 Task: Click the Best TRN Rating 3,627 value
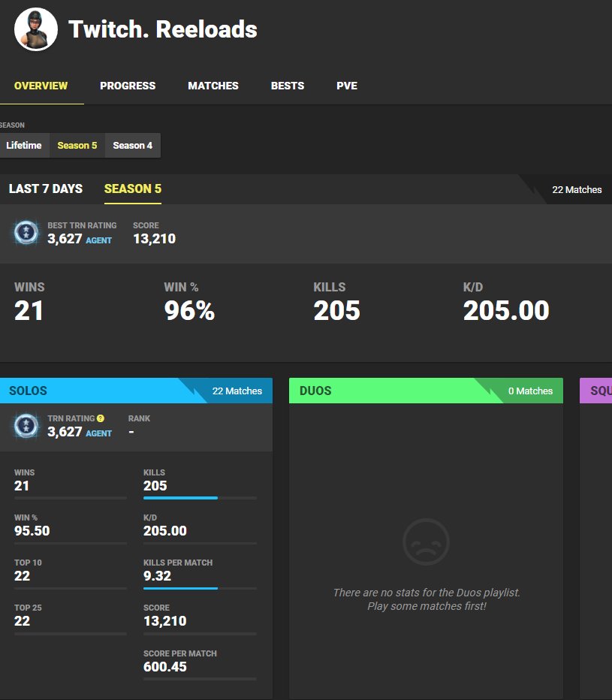[65, 239]
